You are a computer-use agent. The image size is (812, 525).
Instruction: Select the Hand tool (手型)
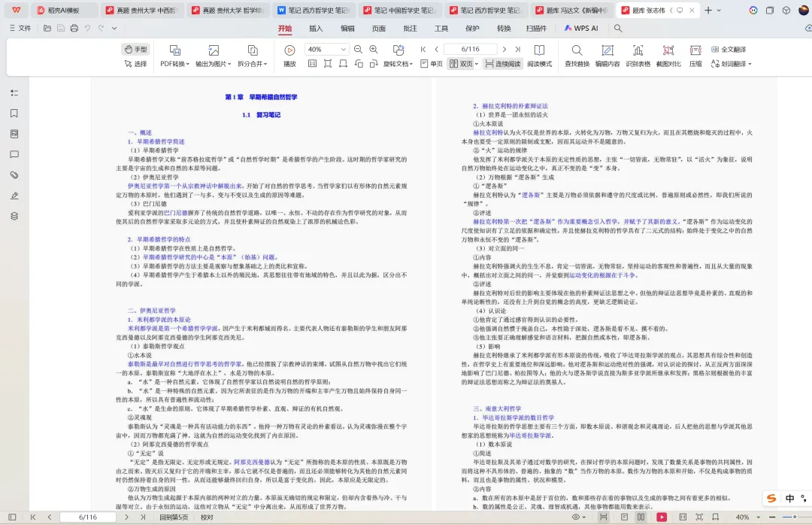[x=136, y=49]
